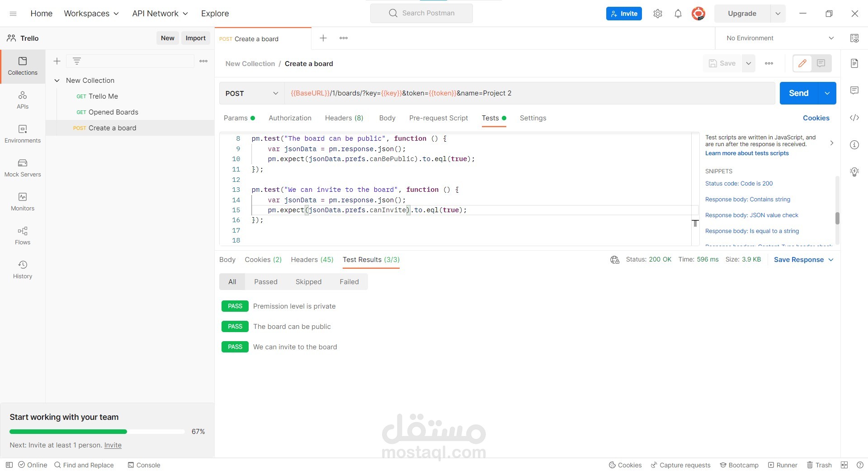
Task: Open Save Response dropdown
Action: 803,260
